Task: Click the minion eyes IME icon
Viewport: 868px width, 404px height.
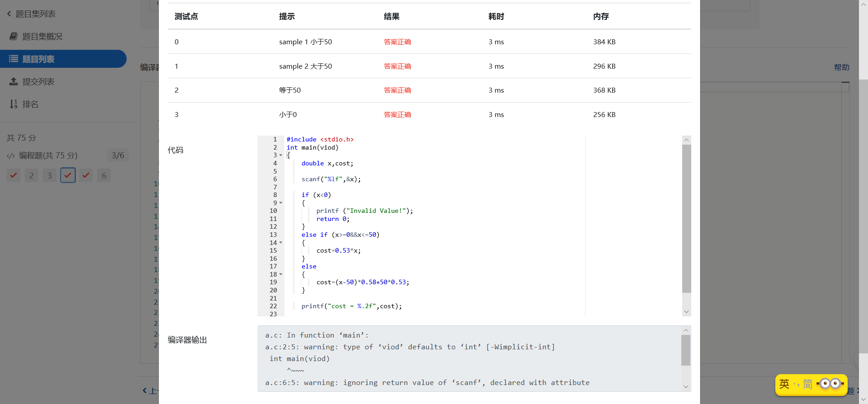Action: [830, 384]
